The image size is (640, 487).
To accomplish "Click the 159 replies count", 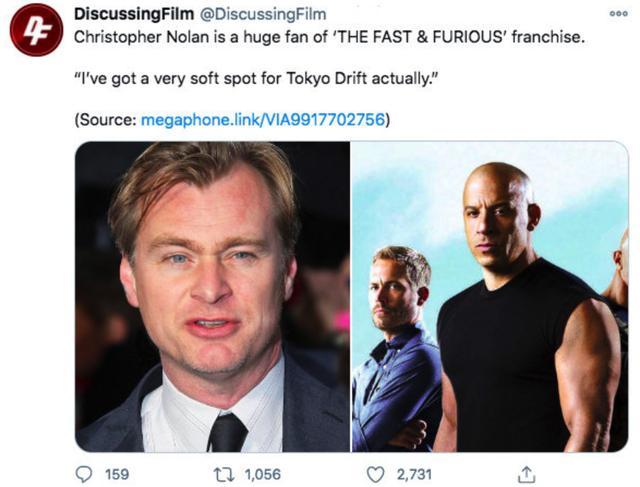I will 117,474.
